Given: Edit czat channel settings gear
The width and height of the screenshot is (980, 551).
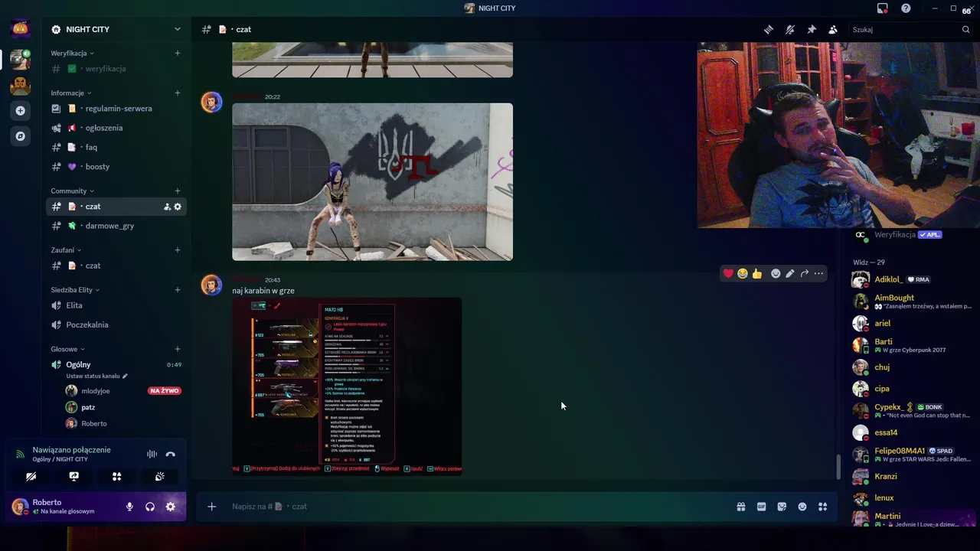Looking at the screenshot, I should click(x=178, y=207).
